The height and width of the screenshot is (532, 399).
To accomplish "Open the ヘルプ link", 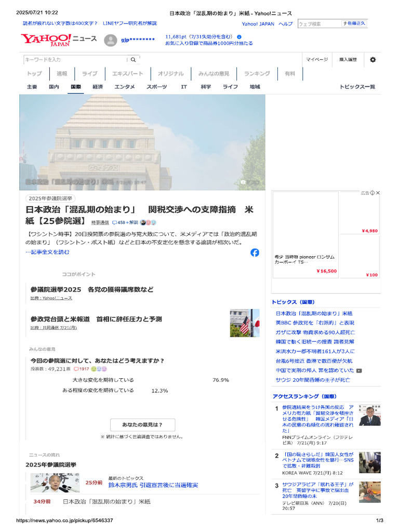I will [285, 24].
